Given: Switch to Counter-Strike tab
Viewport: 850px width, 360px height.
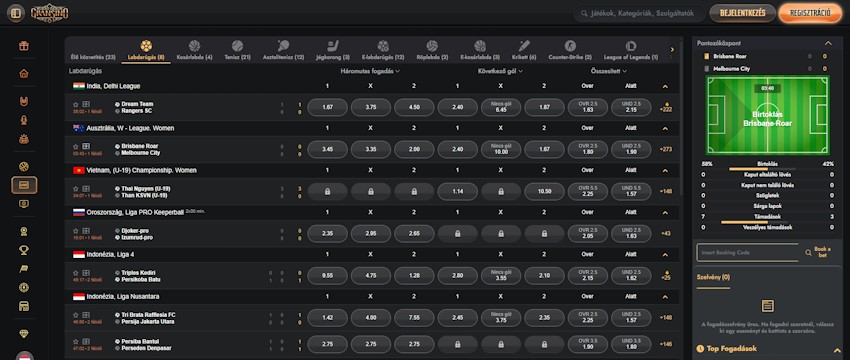Looking at the screenshot, I should coord(570,50).
